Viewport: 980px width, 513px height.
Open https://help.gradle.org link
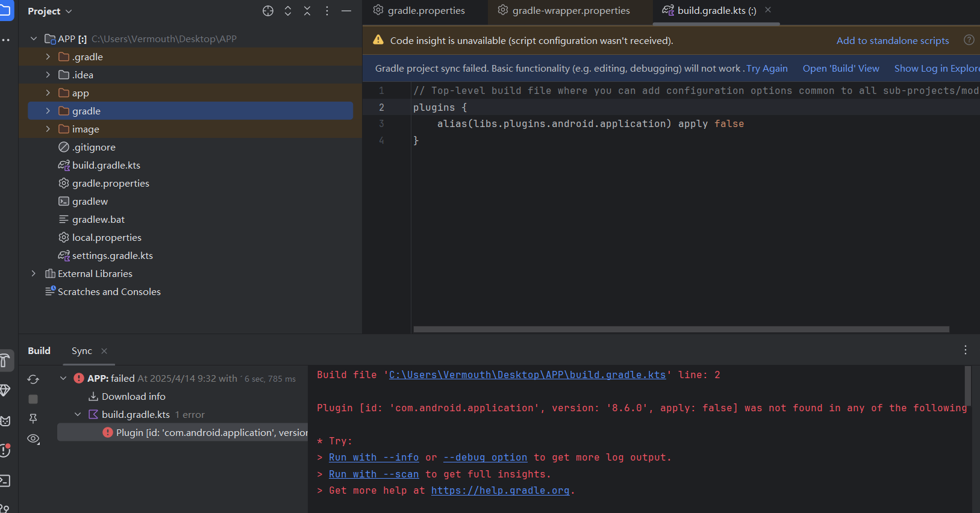500,491
